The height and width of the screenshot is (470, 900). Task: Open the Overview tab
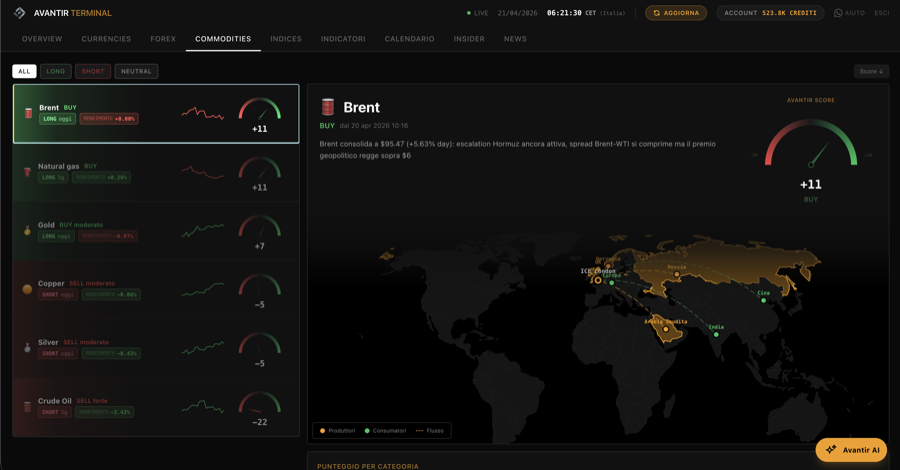click(x=42, y=39)
